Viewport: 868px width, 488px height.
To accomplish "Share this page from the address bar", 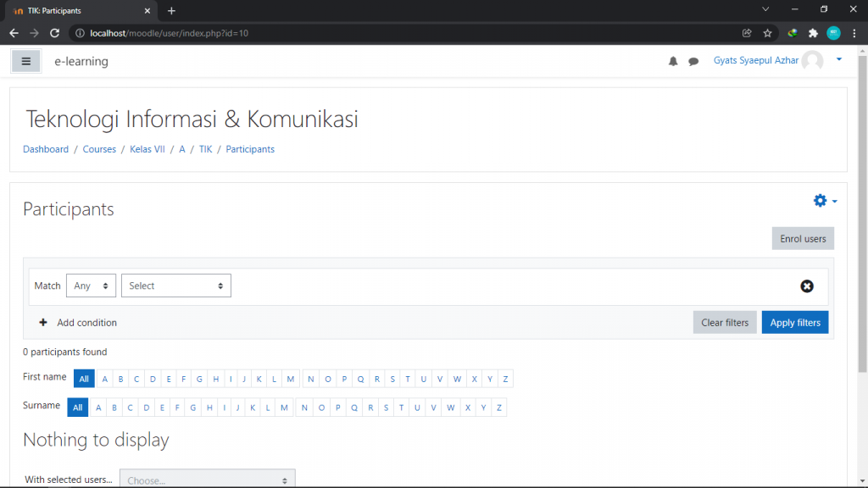I will point(747,33).
